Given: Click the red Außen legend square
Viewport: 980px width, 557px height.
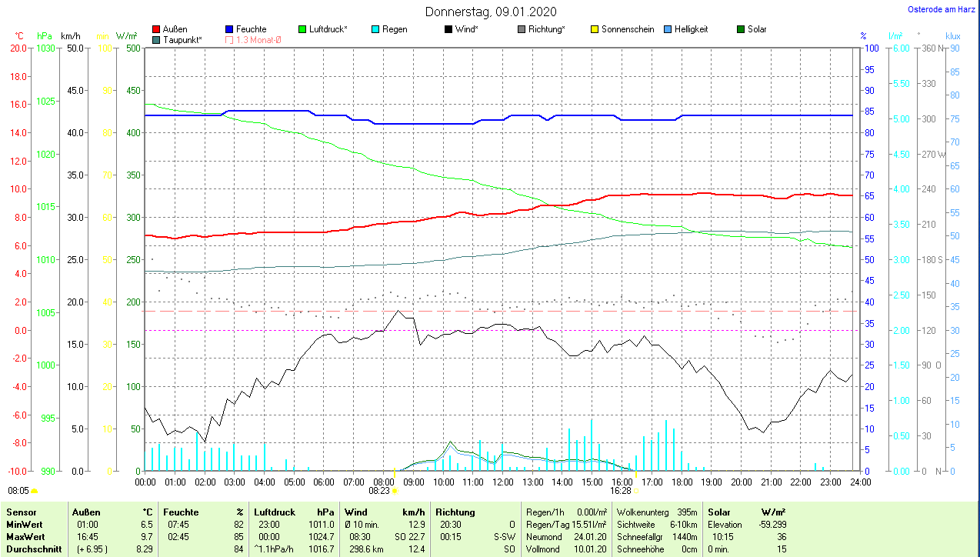Looking at the screenshot, I should pos(157,30).
